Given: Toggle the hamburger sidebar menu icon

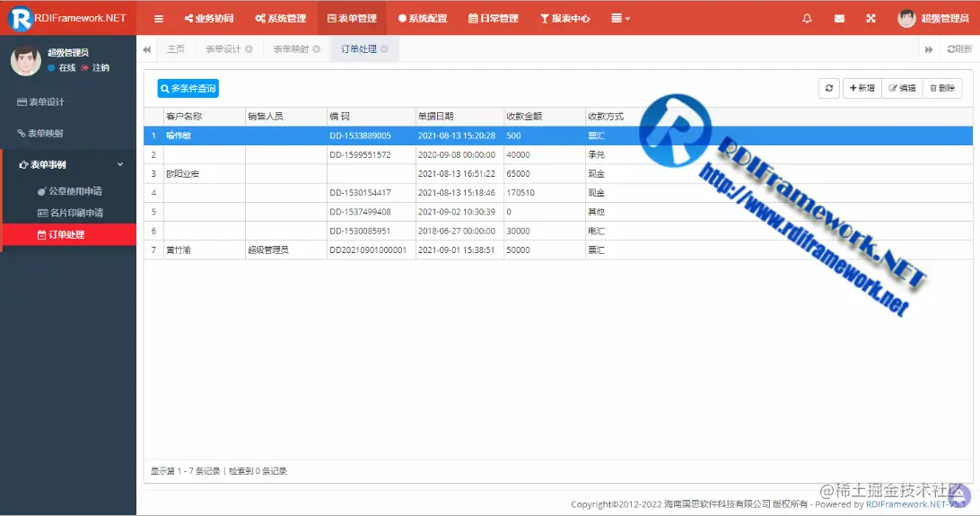Looking at the screenshot, I should (x=159, y=19).
